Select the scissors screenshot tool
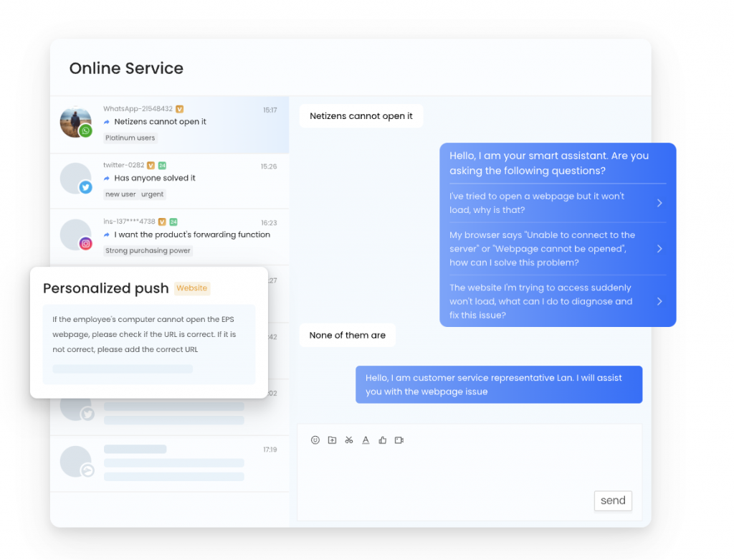 (349, 440)
